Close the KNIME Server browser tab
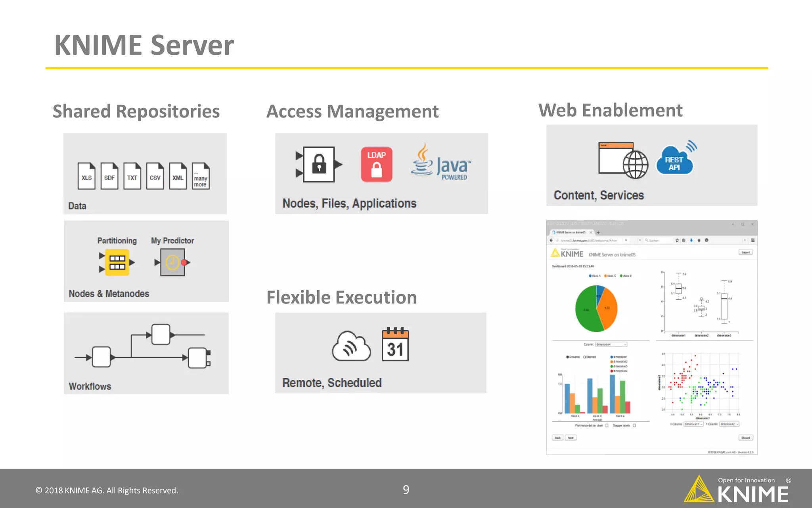The height and width of the screenshot is (508, 812). [591, 233]
